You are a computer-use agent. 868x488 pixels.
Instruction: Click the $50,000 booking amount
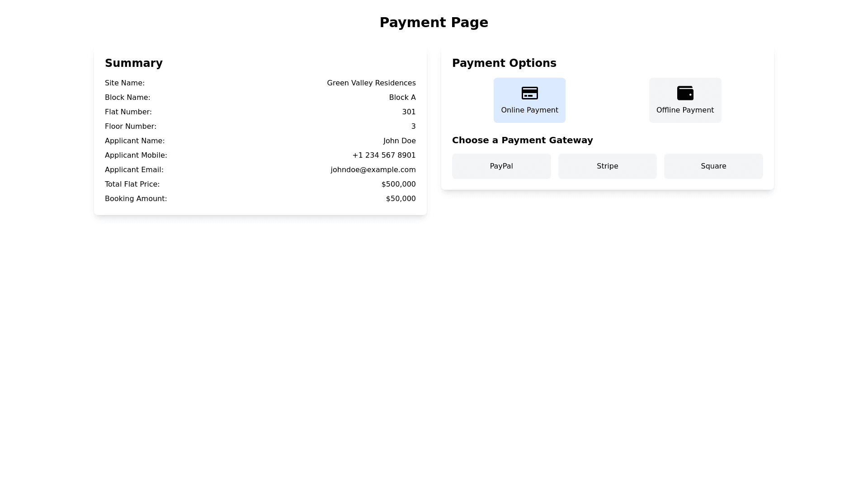point(400,199)
